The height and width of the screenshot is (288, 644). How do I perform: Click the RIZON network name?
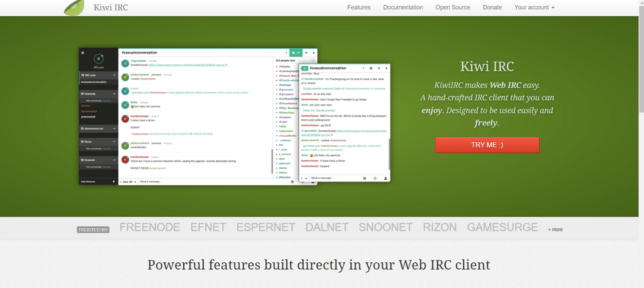[440, 227]
